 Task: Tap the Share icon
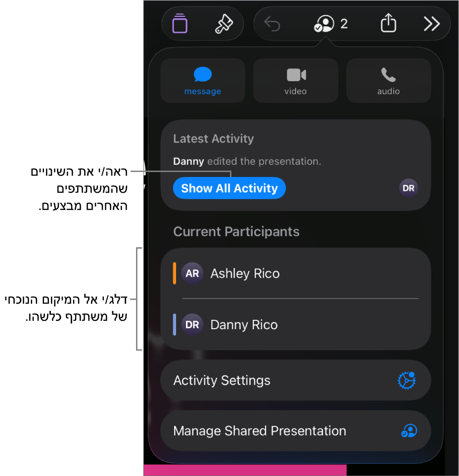388,23
